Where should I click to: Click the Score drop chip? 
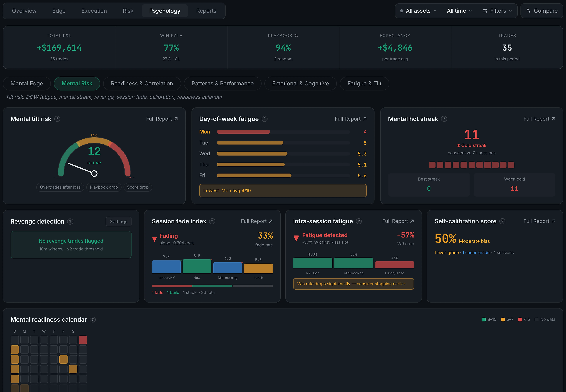point(138,187)
